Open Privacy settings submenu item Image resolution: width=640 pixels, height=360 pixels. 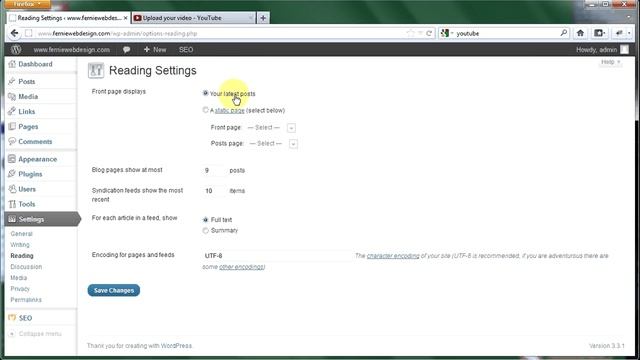pos(20,289)
